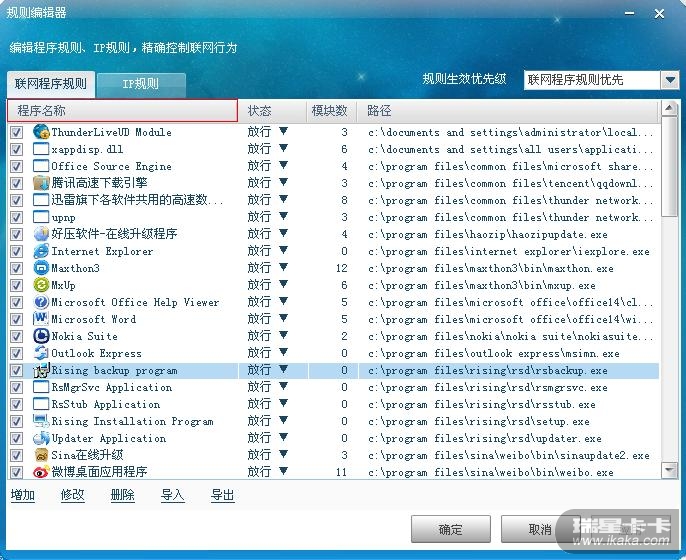This screenshot has width=686, height=560.
Task: Click the 导入 link
Action: tap(172, 495)
